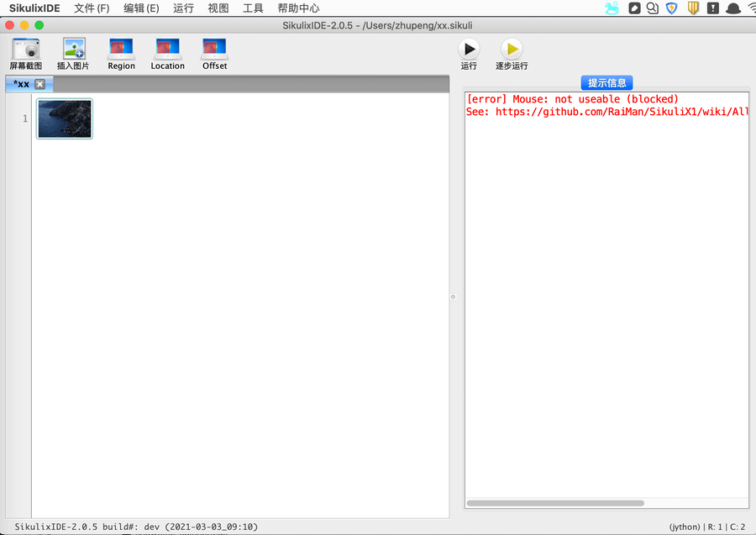Start 逐步运行 slow-motion run

point(512,54)
